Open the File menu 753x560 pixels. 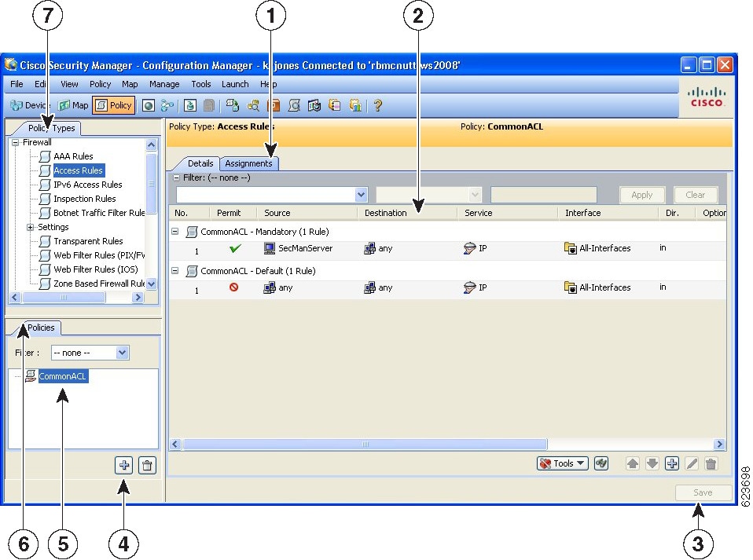click(17, 84)
